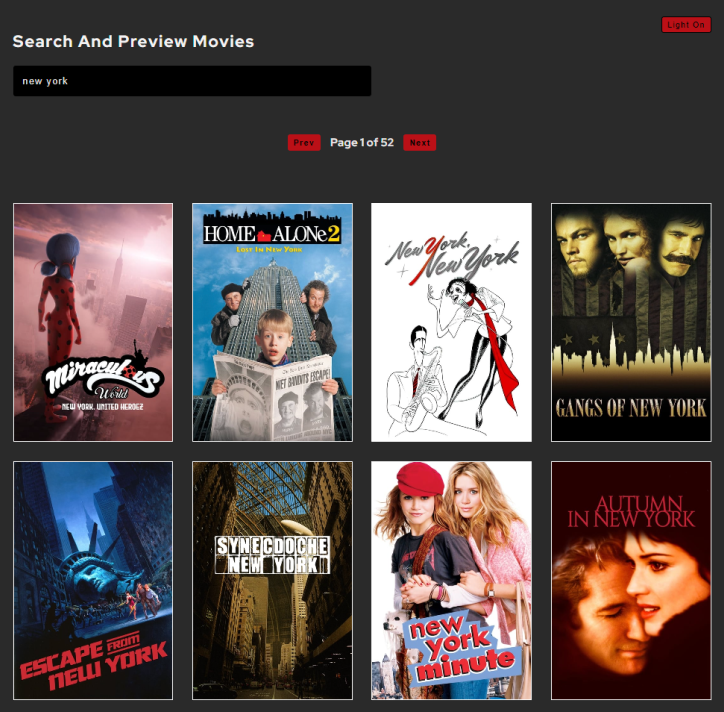Open the Gangs of New York poster
Image resolution: width=724 pixels, height=712 pixels.
point(631,322)
